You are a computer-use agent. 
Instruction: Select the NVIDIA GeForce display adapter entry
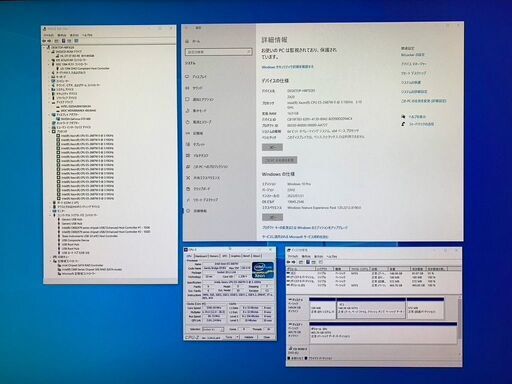tap(76, 119)
